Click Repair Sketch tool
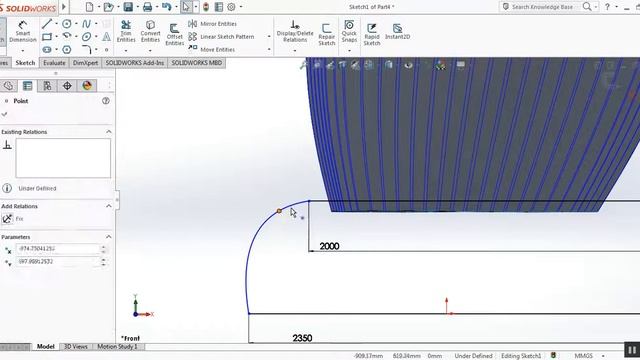 pos(327,34)
